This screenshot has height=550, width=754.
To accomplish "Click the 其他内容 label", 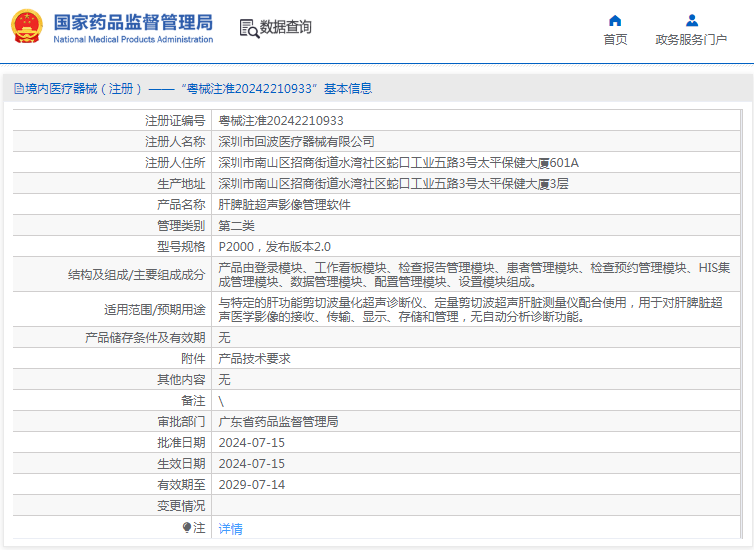I will 181,380.
